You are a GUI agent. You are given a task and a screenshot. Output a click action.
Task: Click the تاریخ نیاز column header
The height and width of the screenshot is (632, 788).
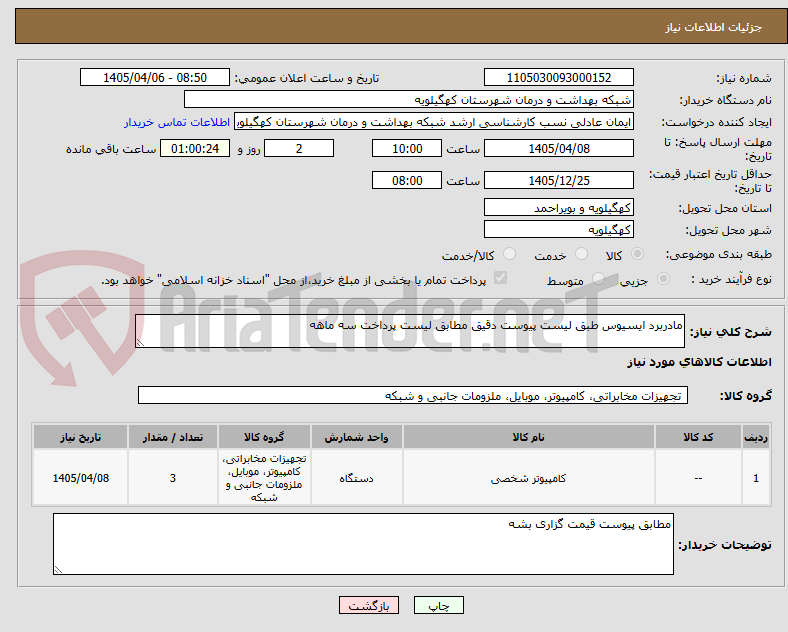coord(80,437)
